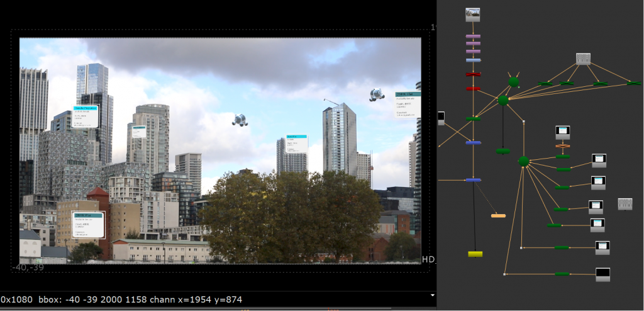
Task: Select the rightmost disabled green crossed-out node
Action: click(x=634, y=83)
